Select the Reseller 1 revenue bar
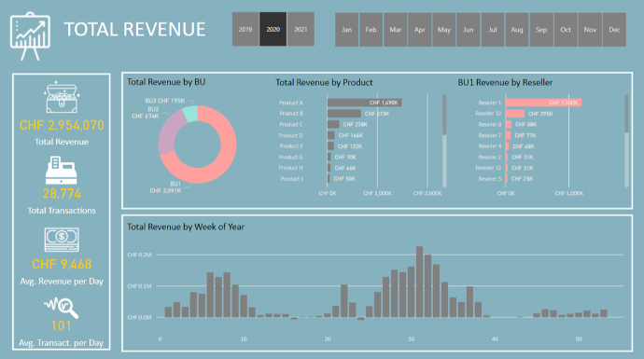 (x=543, y=103)
